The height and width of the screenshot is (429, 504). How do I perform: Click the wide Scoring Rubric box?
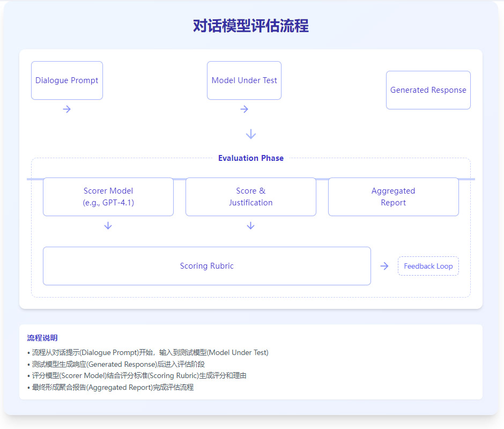(x=206, y=266)
